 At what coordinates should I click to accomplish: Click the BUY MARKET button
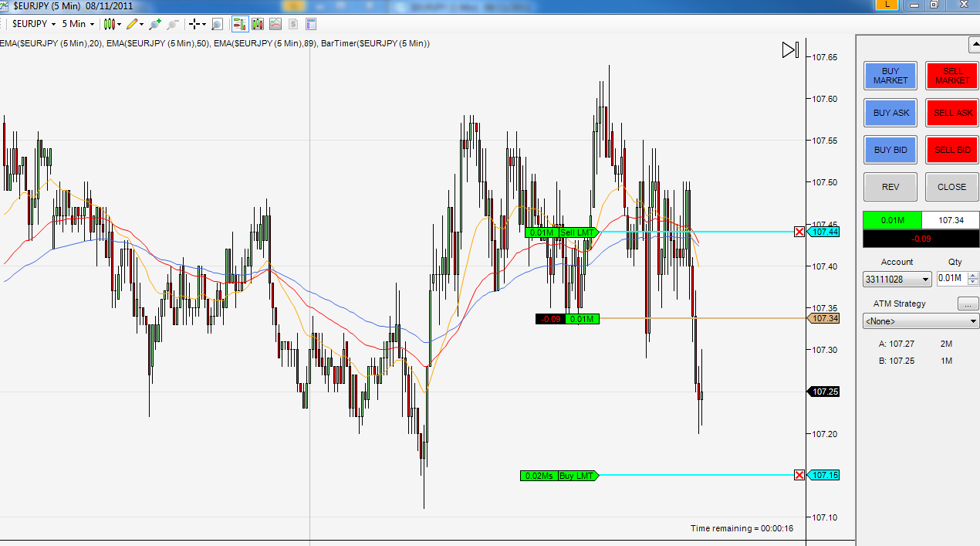point(890,76)
